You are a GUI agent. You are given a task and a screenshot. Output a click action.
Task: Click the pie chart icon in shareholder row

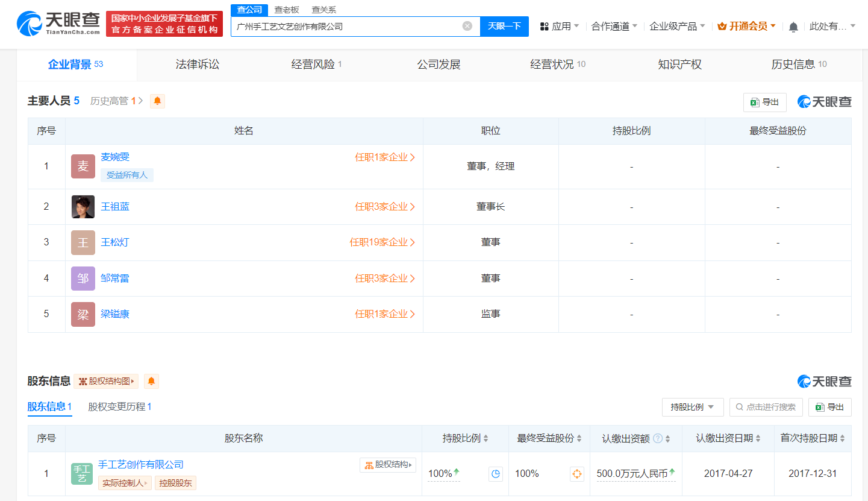(x=495, y=474)
